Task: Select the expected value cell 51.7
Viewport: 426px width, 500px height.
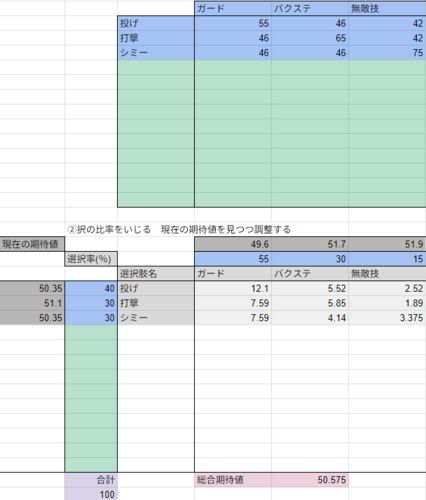Action: [310, 244]
